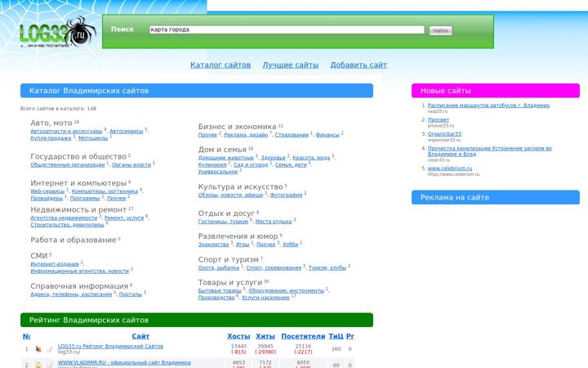Viewport: 588px width, 368px height.
Task: Open the Агентства недвижимости link
Action: coord(64,218)
